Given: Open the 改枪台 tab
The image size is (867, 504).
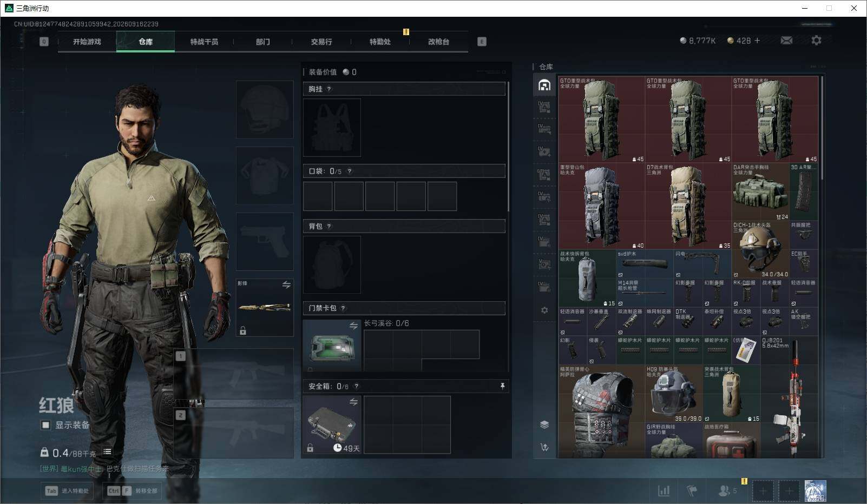Looking at the screenshot, I should click(438, 42).
